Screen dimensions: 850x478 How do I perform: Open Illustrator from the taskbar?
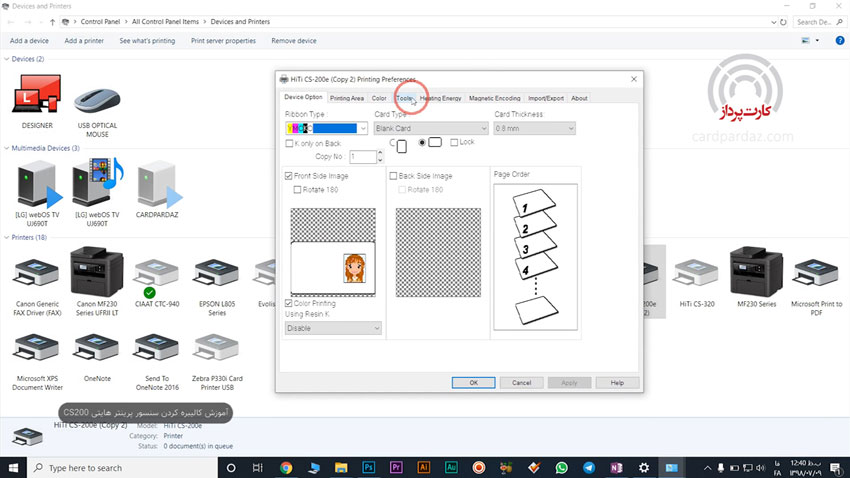point(424,468)
